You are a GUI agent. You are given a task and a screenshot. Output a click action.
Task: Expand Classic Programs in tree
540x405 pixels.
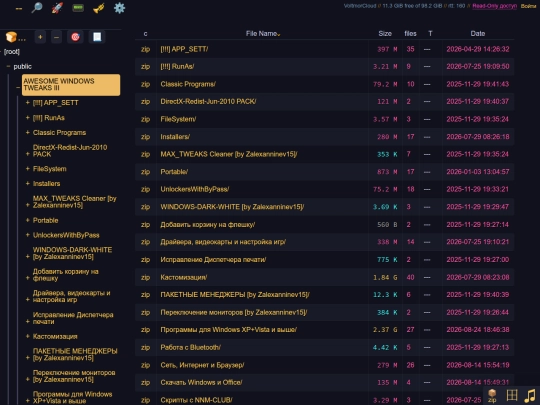(x=28, y=132)
